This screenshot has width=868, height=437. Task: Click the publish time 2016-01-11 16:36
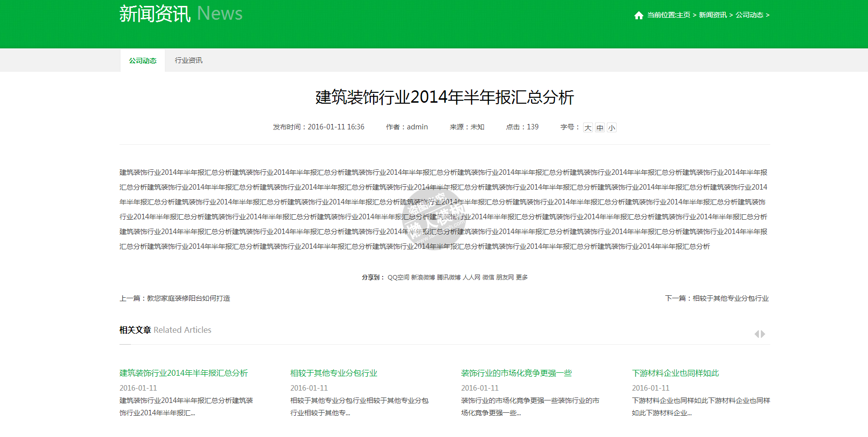click(336, 127)
